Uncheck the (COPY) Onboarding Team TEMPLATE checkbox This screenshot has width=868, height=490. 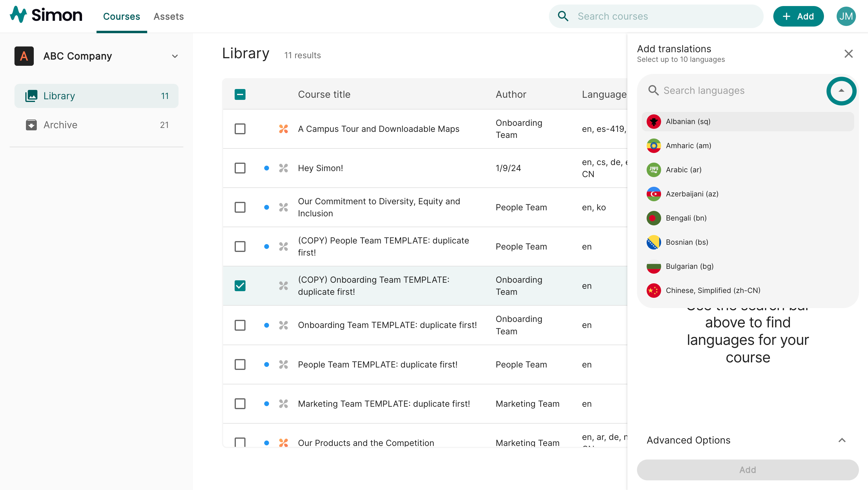[x=240, y=286]
